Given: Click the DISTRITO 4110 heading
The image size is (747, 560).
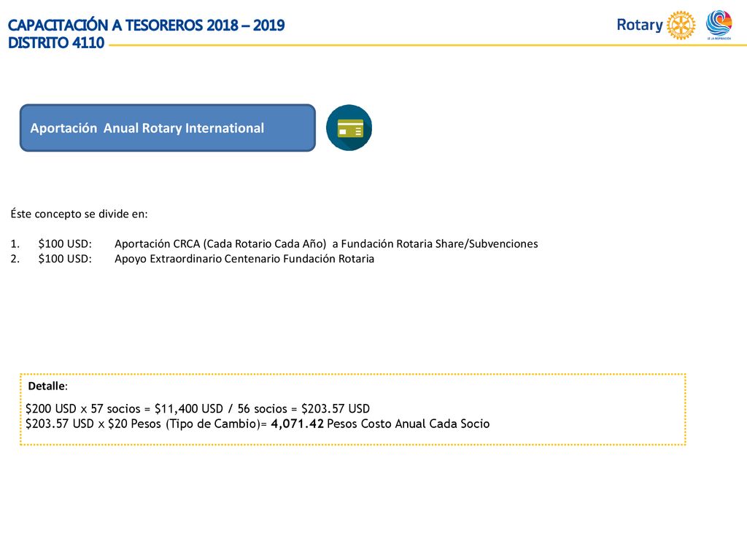Looking at the screenshot, I should [56, 43].
